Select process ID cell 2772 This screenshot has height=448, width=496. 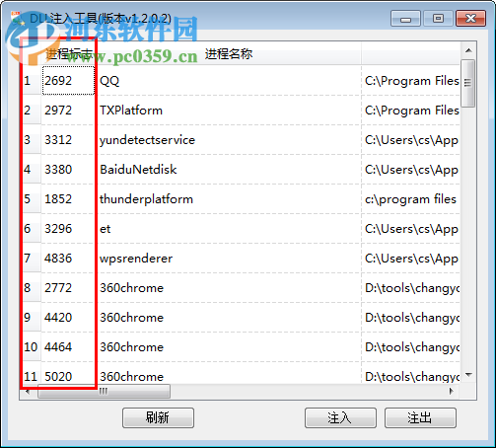[x=68, y=288]
